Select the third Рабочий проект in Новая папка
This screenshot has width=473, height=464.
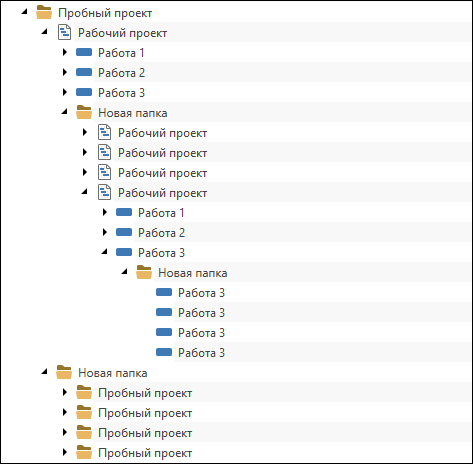click(x=163, y=173)
